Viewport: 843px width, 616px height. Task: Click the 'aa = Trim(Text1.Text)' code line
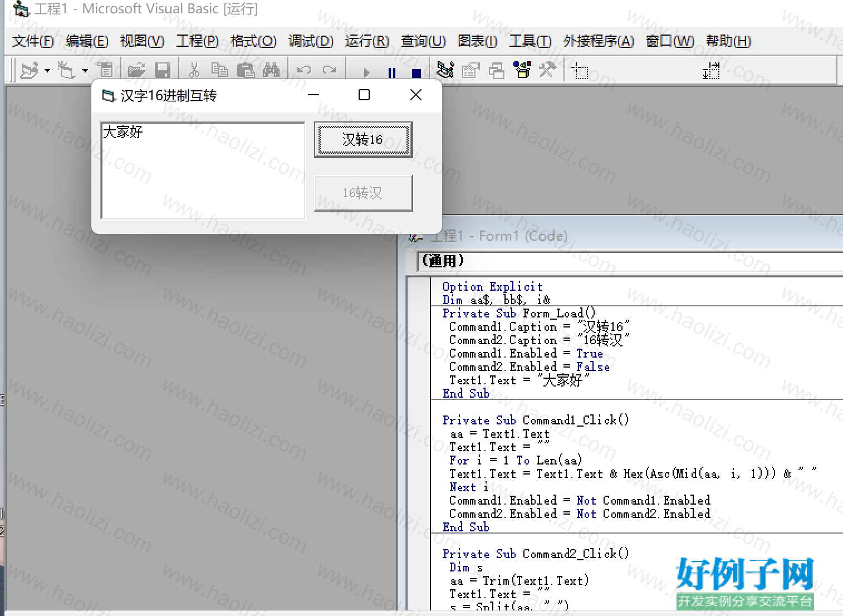[519, 581]
